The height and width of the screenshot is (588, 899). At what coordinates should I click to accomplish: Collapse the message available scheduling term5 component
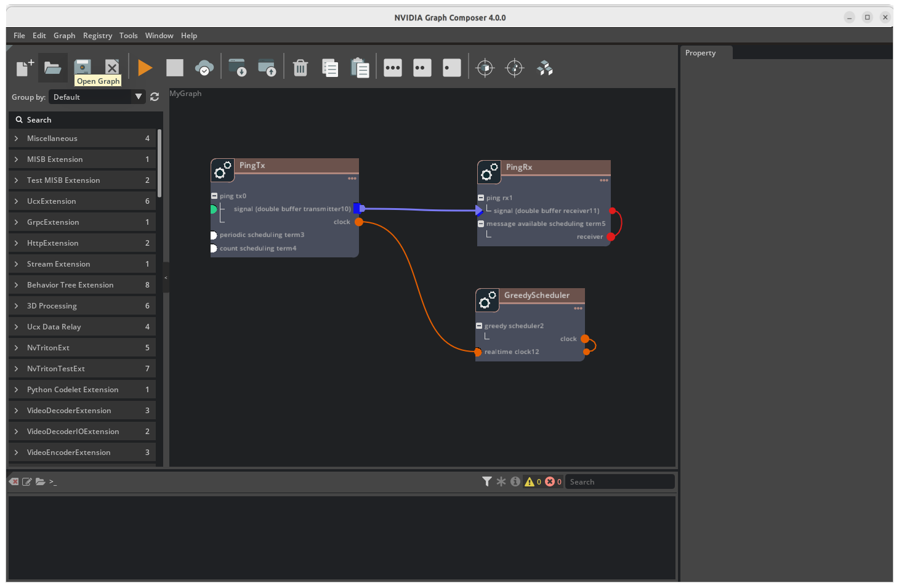pyautogui.click(x=481, y=224)
